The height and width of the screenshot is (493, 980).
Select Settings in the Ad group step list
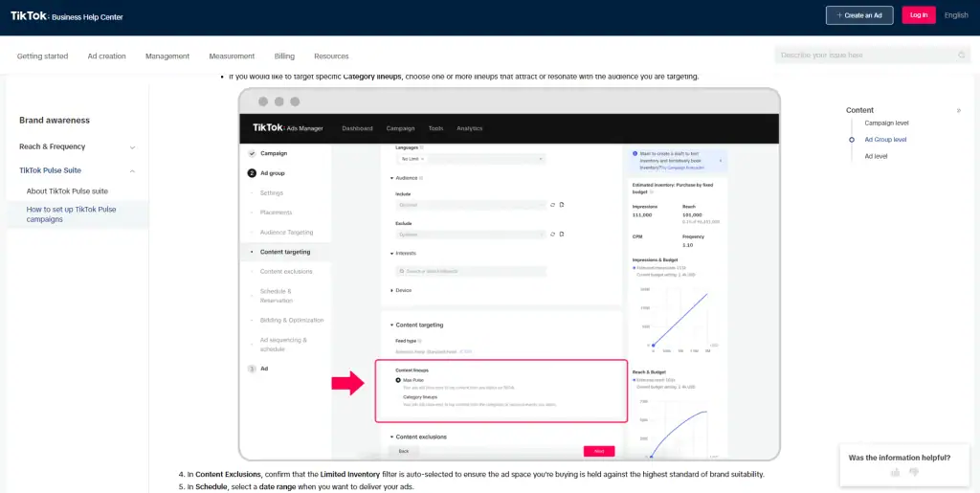pos(271,193)
